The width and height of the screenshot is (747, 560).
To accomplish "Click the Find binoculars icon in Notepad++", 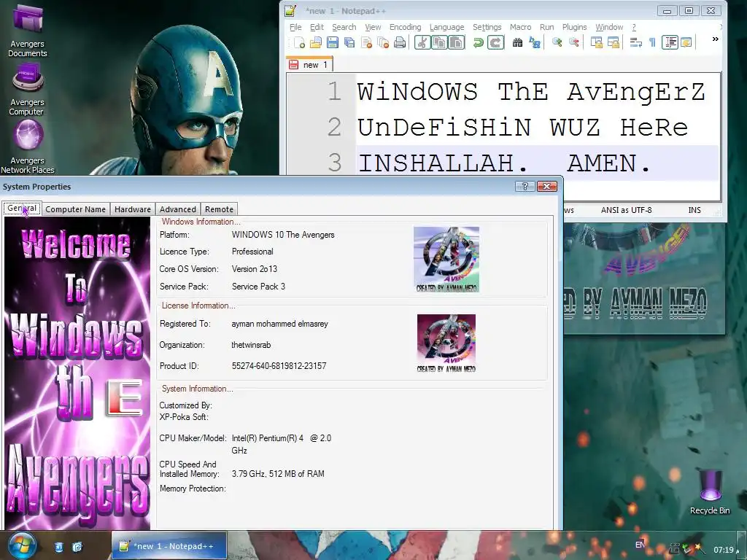I will tap(517, 43).
